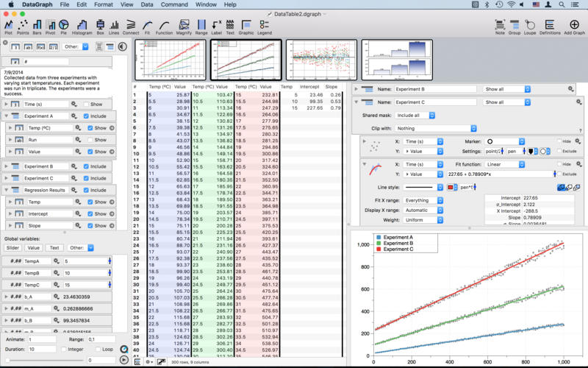Add a Fit command
This screenshot has height=368, width=588.
click(x=148, y=27)
